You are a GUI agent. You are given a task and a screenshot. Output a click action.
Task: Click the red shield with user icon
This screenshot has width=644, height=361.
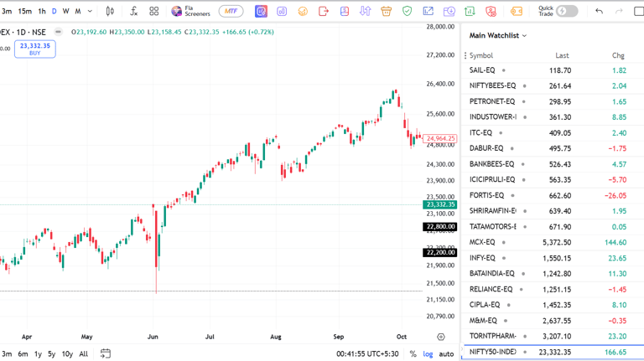[491, 12]
